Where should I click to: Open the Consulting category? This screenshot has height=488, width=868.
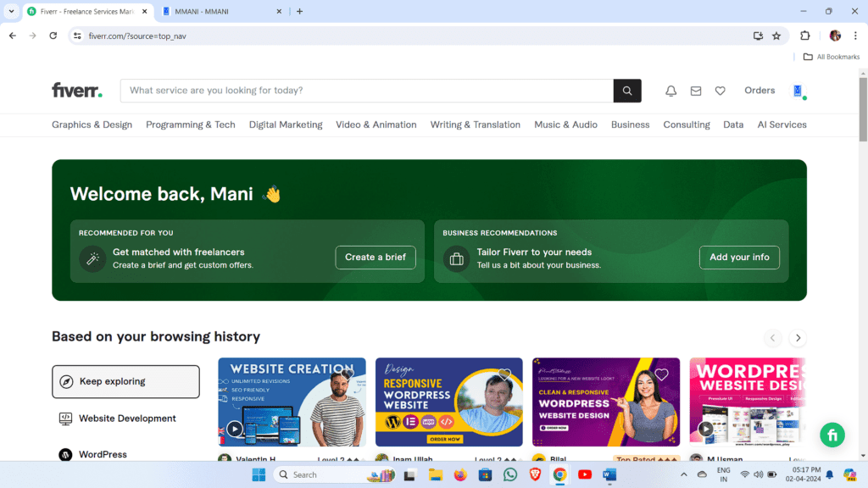pos(687,125)
